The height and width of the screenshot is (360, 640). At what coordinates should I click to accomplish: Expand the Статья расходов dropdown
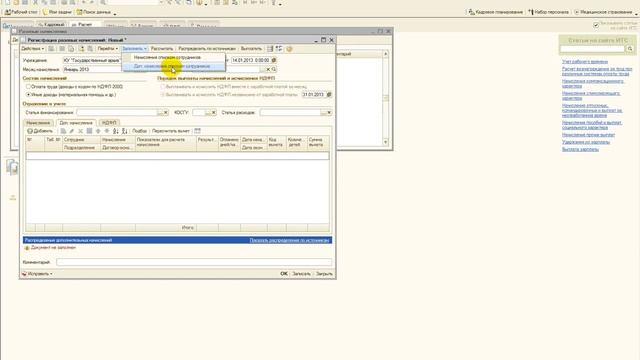click(329, 112)
